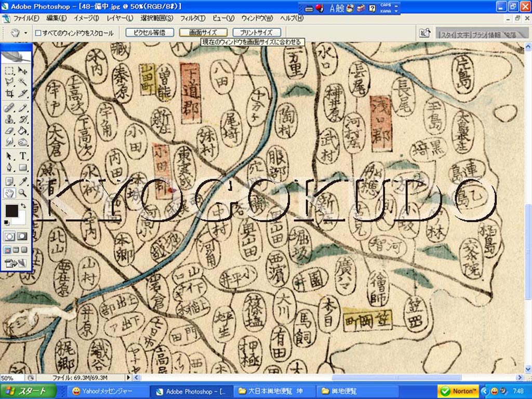Screen dimensions: 532x399
Task: Swap foreground and background colors
Action: [x=23, y=206]
